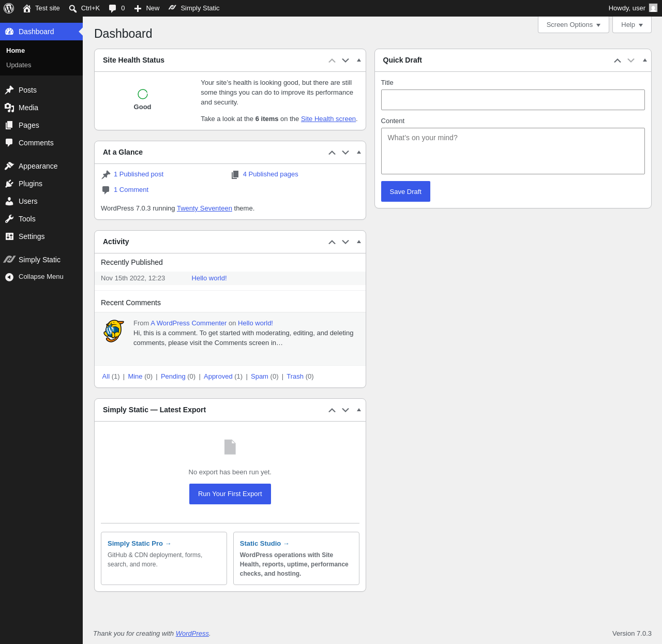Open the Media library menu
The image size is (662, 644).
(41, 108)
